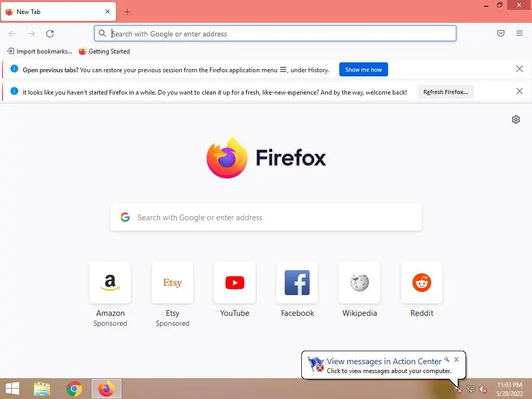Click Import bookmarks toolbar item
Image resolution: width=532 pixels, height=399 pixels.
39,51
